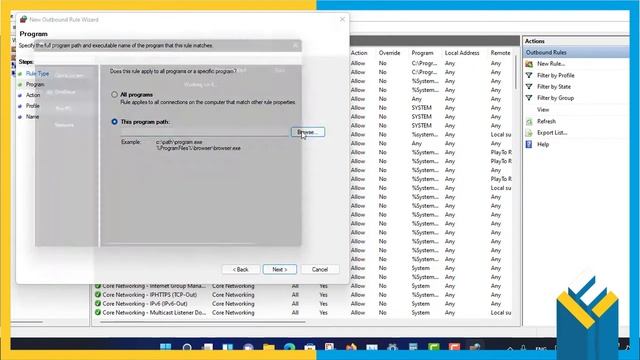Click the Browse button for program path
The width and height of the screenshot is (640, 360).
coord(308,132)
